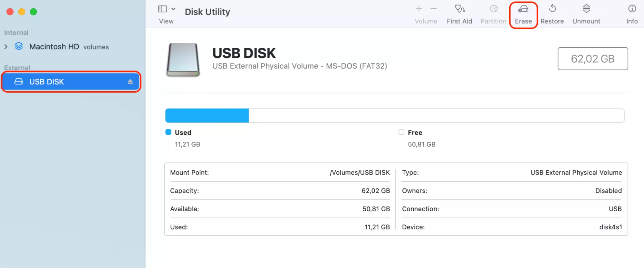Open the sidebar View options icon
The width and height of the screenshot is (644, 268).
pyautogui.click(x=162, y=9)
